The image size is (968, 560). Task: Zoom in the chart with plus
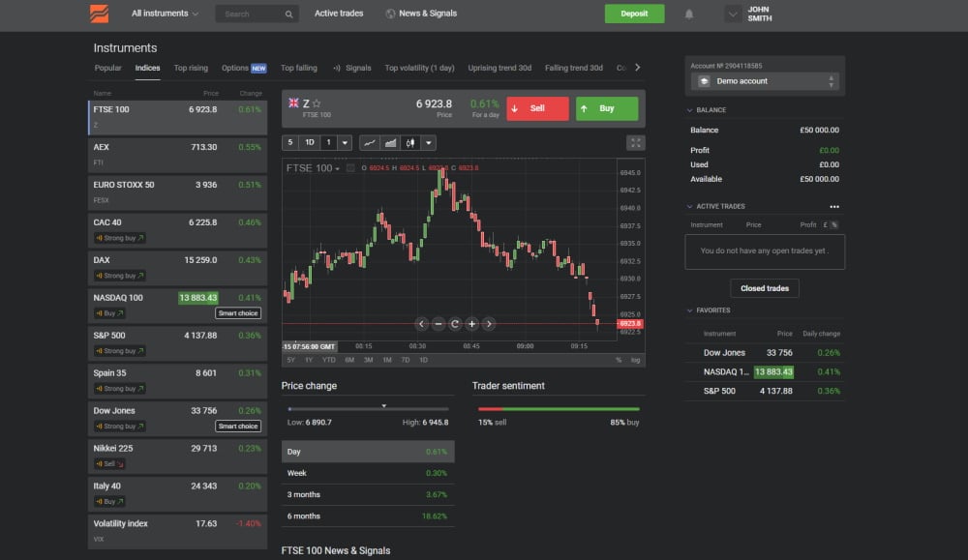(x=472, y=324)
